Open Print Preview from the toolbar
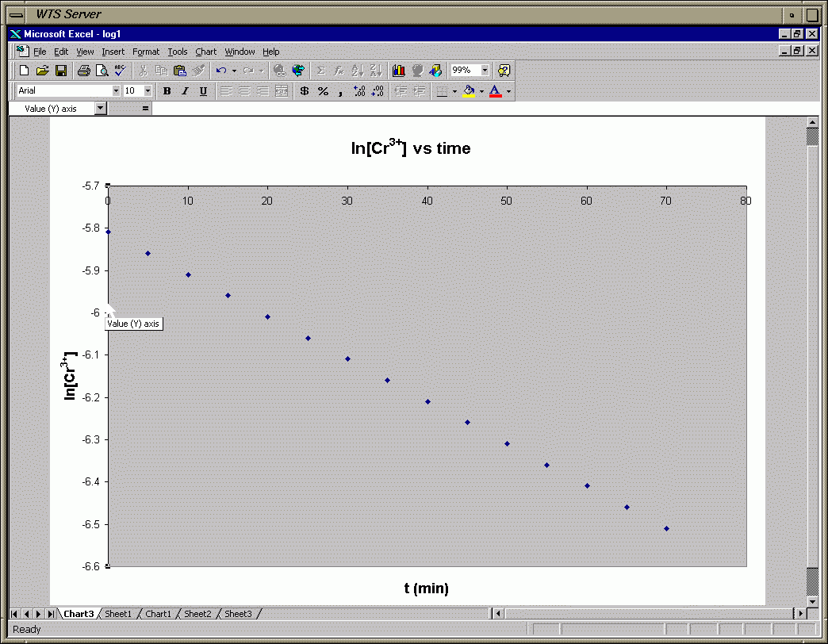 [x=102, y=71]
